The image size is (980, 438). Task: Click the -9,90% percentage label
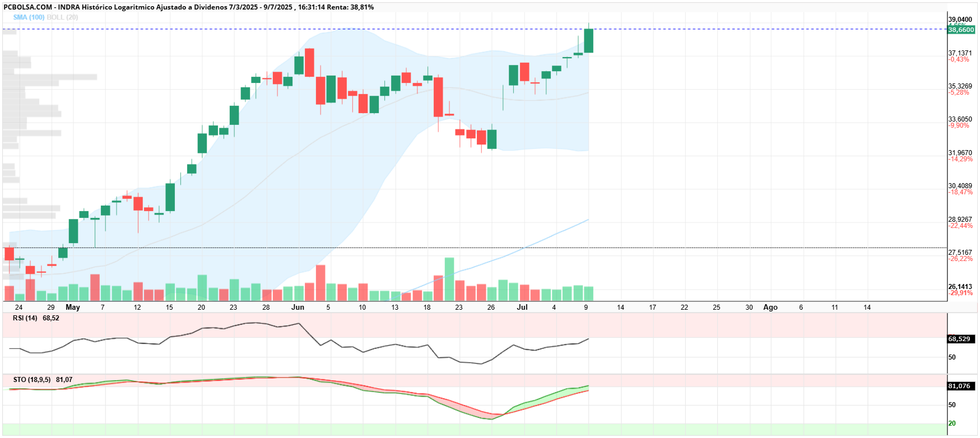click(x=959, y=125)
